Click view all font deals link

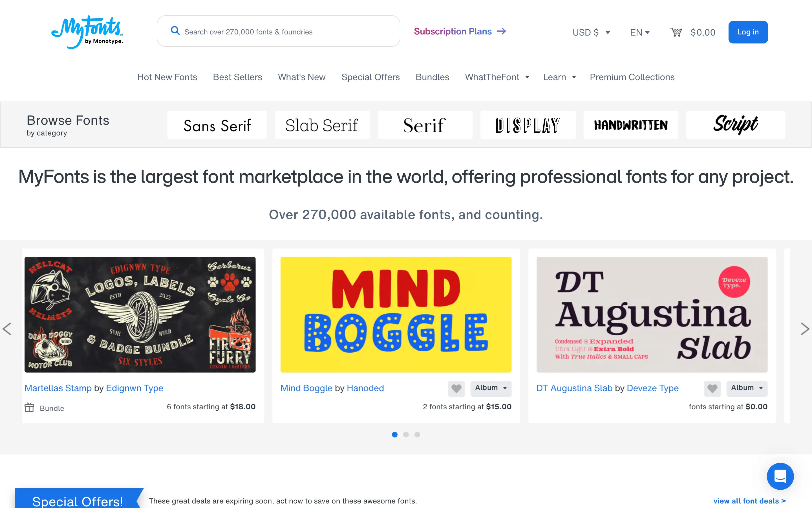749,501
